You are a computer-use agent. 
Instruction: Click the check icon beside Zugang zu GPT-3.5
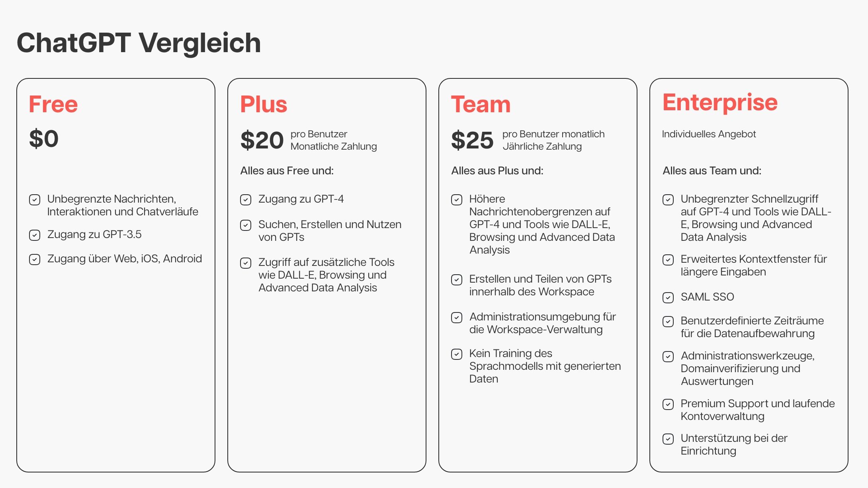pos(35,235)
